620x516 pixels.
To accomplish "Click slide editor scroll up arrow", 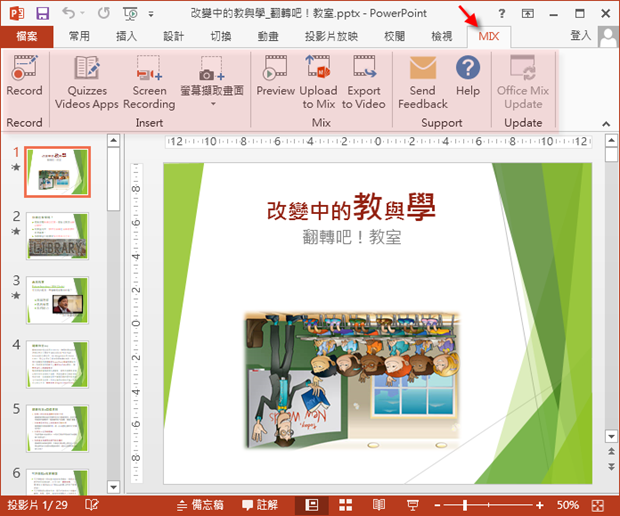I will point(611,140).
